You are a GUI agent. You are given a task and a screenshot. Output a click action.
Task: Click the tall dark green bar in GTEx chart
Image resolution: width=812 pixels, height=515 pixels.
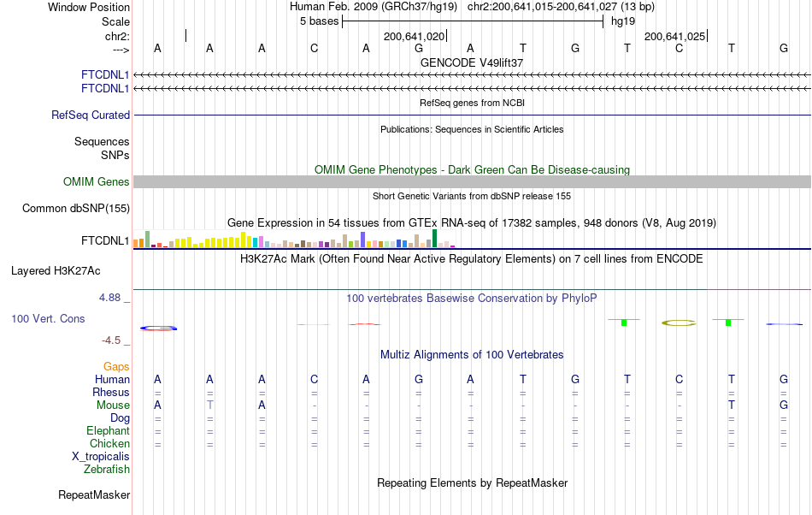click(x=434, y=239)
